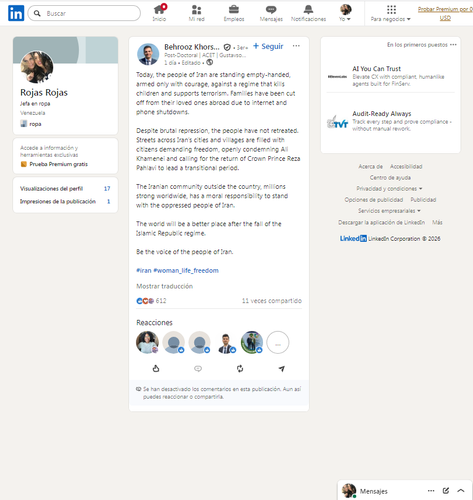The image size is (473, 500).
Task: Click Mostrar traducción
Action: click(x=165, y=286)
